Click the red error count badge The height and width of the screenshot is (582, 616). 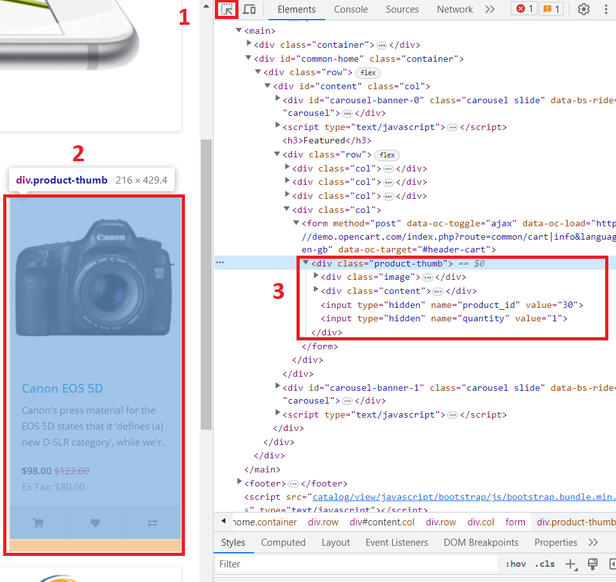click(x=523, y=10)
